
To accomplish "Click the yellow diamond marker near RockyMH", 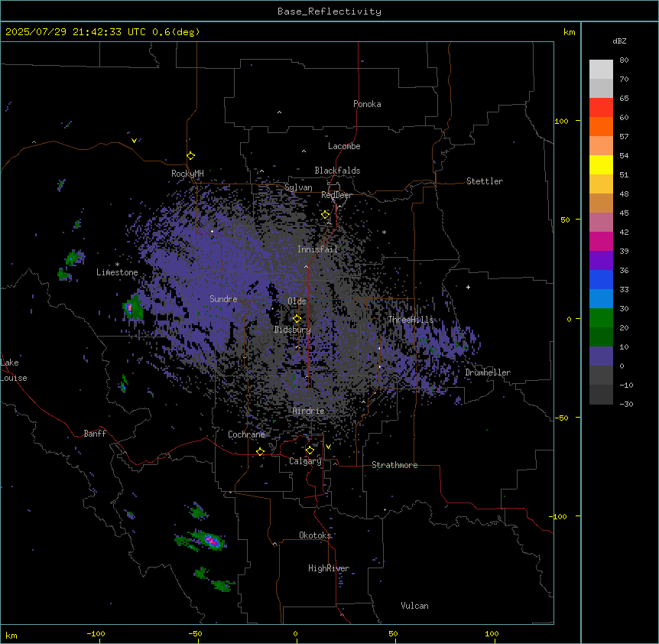I will [x=191, y=156].
